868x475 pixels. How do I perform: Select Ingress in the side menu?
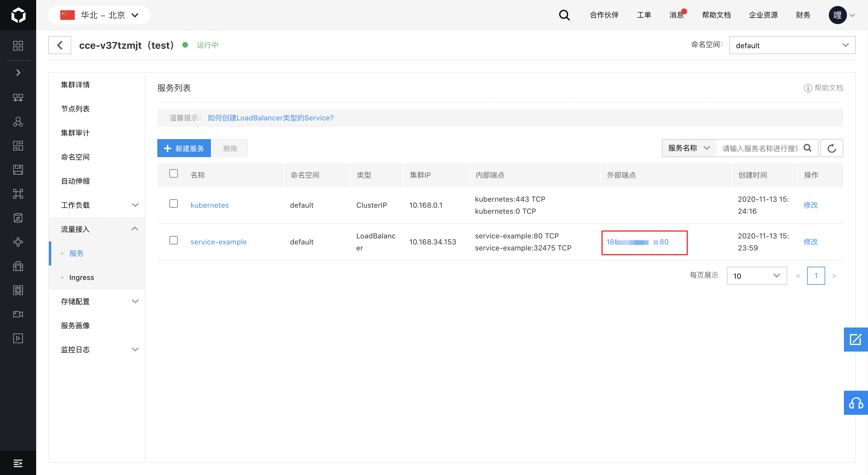tap(82, 278)
